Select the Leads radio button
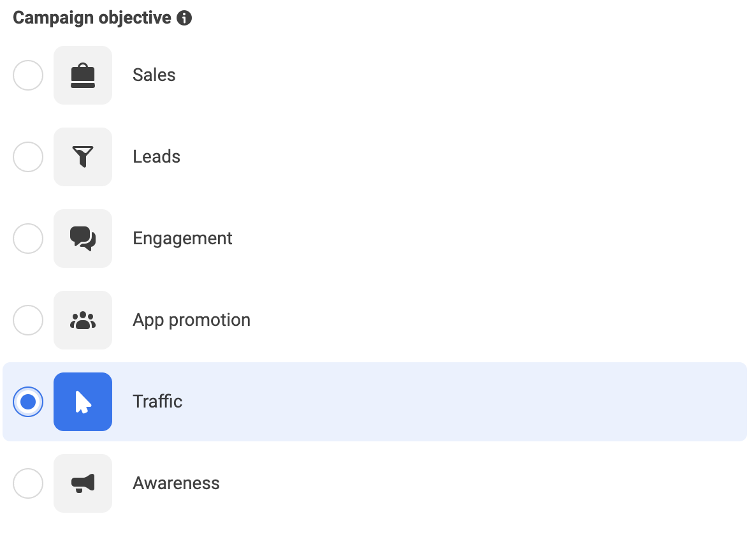Viewport: 756px width, 537px height. (28, 157)
